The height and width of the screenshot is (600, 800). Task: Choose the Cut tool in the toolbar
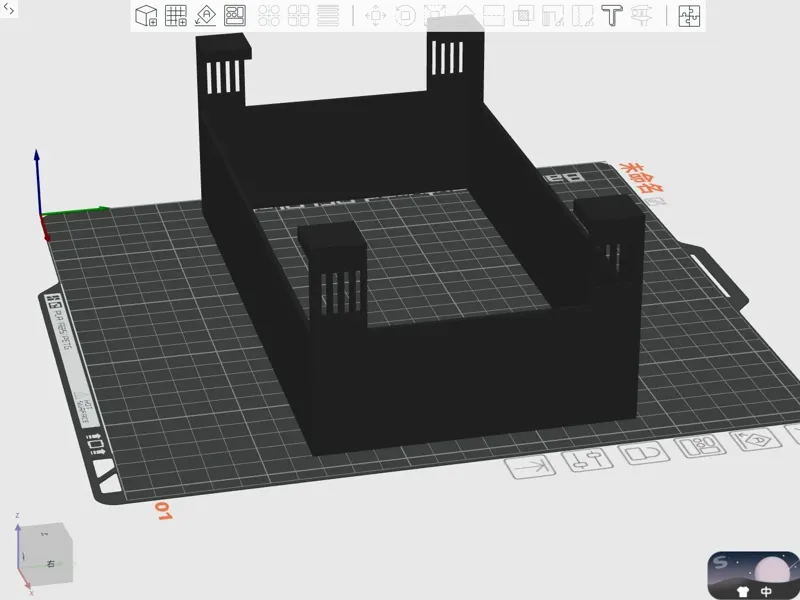point(494,15)
